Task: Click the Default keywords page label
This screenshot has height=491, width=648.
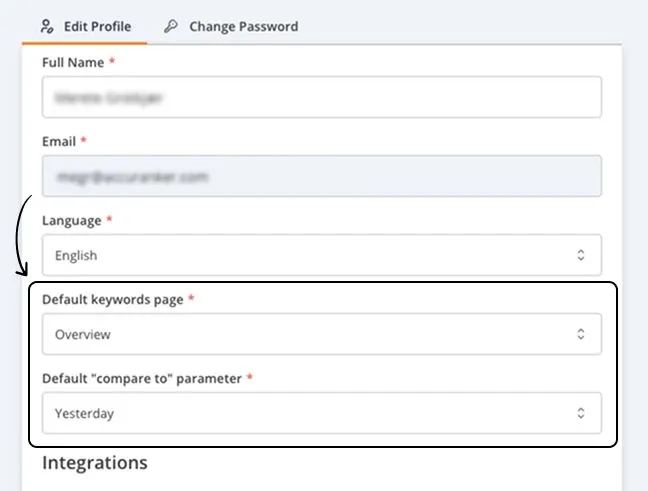Action: (112, 299)
